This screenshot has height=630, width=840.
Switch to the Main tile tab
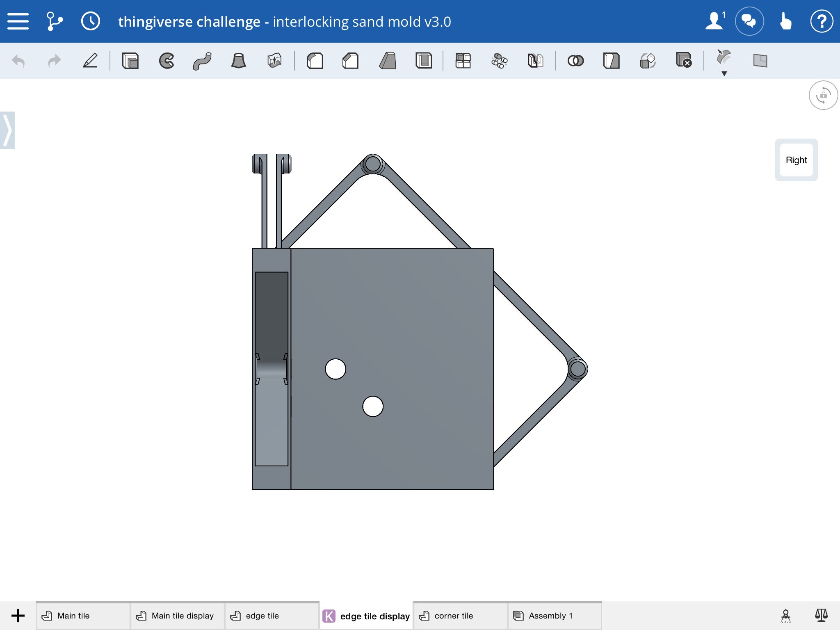tap(83, 616)
